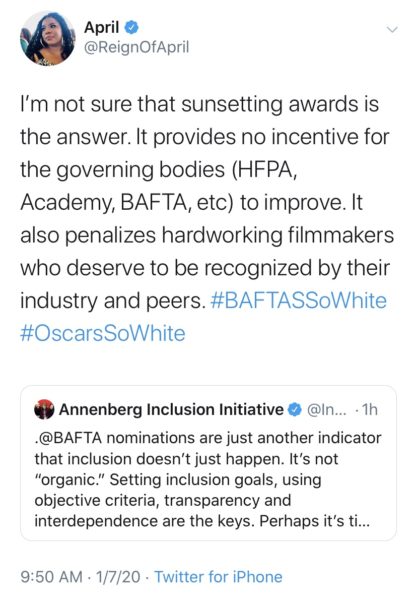Click Annenberg Inclusion Initiative's verified badge
The image size is (417, 600).
[294, 410]
